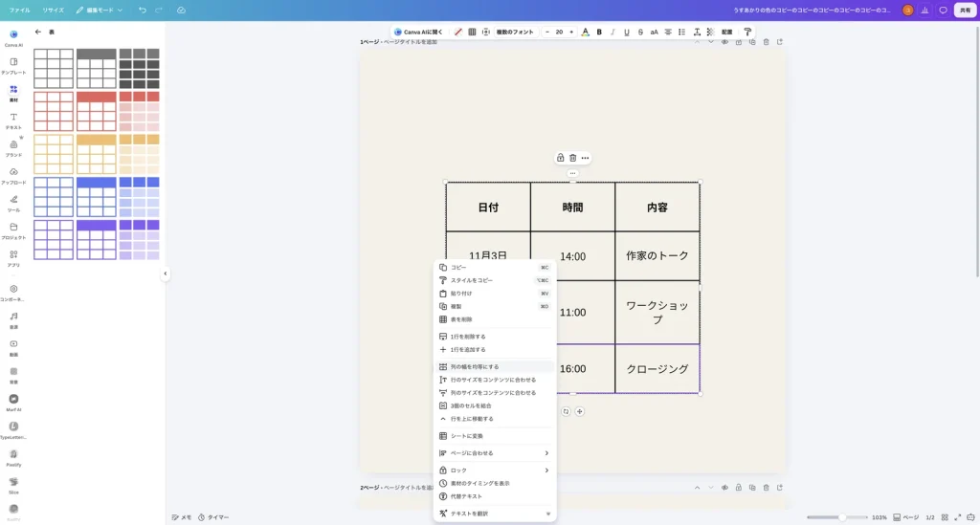Open the アップロード (Uploads) sidebar panel

click(13, 175)
